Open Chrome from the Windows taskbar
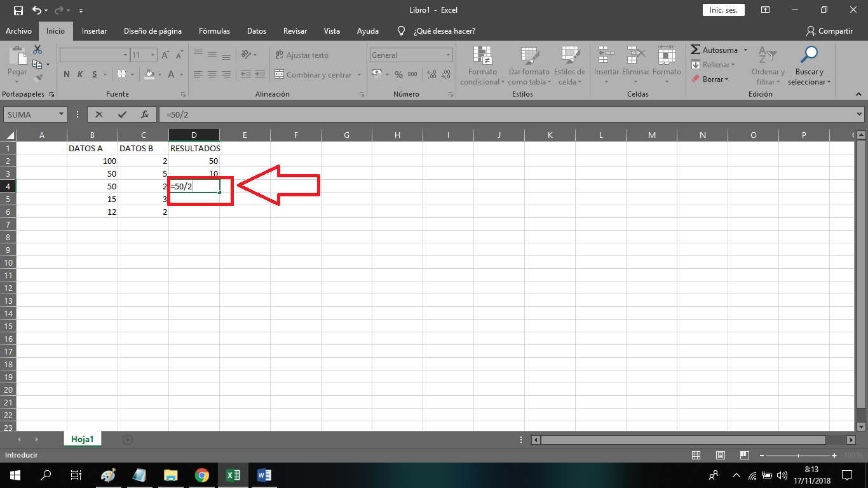Viewport: 868px width, 488px height. click(202, 475)
